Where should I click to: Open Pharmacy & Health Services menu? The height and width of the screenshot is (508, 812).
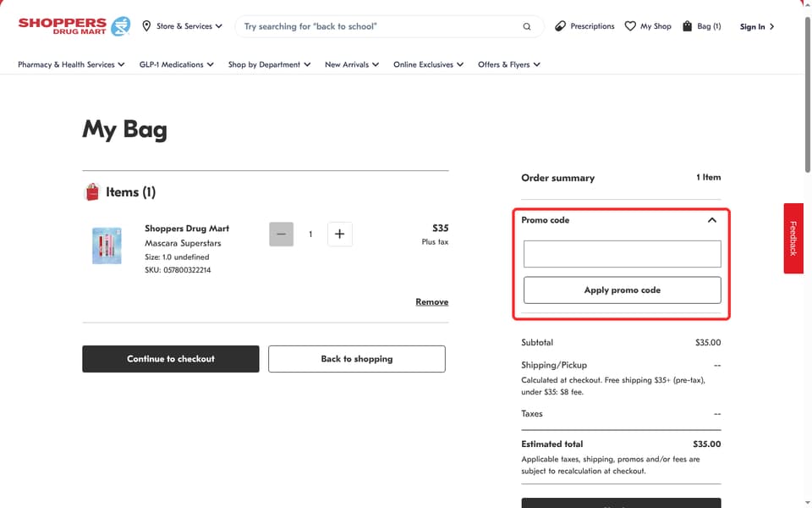click(x=71, y=64)
